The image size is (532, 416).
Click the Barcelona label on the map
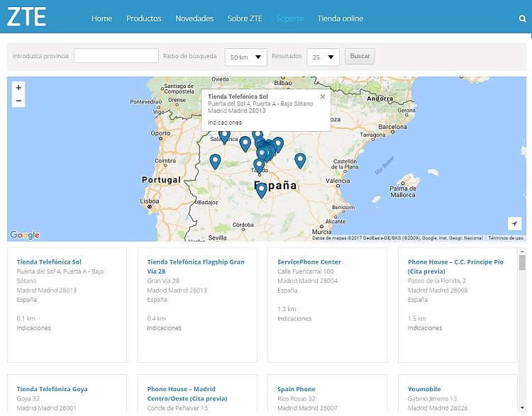coord(392,126)
